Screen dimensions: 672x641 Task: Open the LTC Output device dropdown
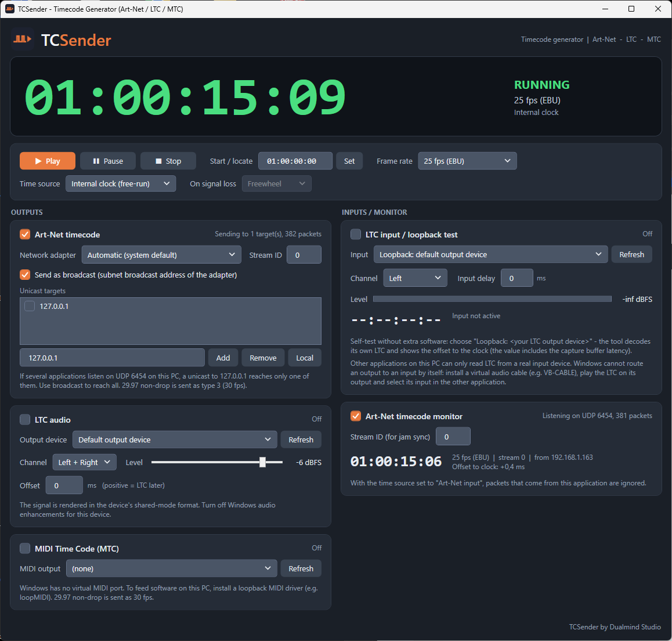point(175,440)
